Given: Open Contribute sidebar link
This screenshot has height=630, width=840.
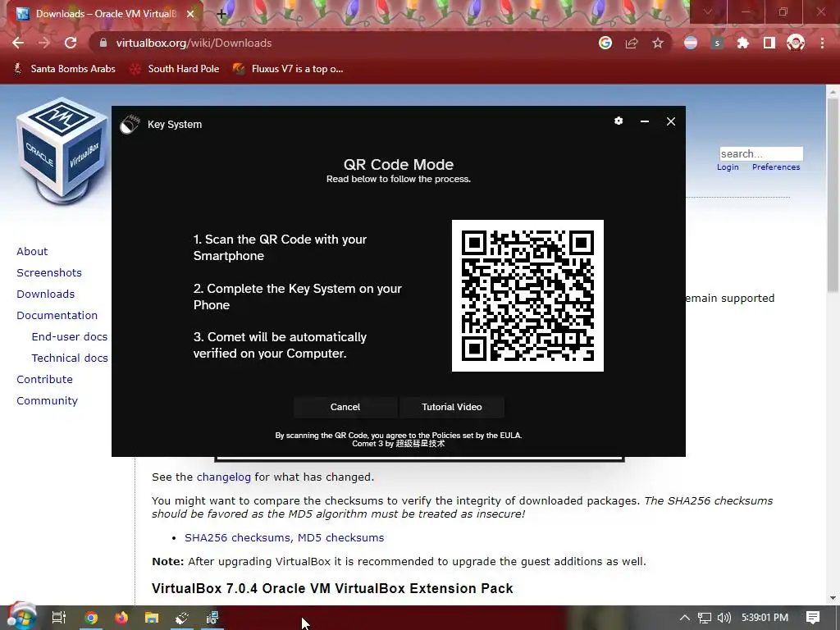Looking at the screenshot, I should coord(44,379).
